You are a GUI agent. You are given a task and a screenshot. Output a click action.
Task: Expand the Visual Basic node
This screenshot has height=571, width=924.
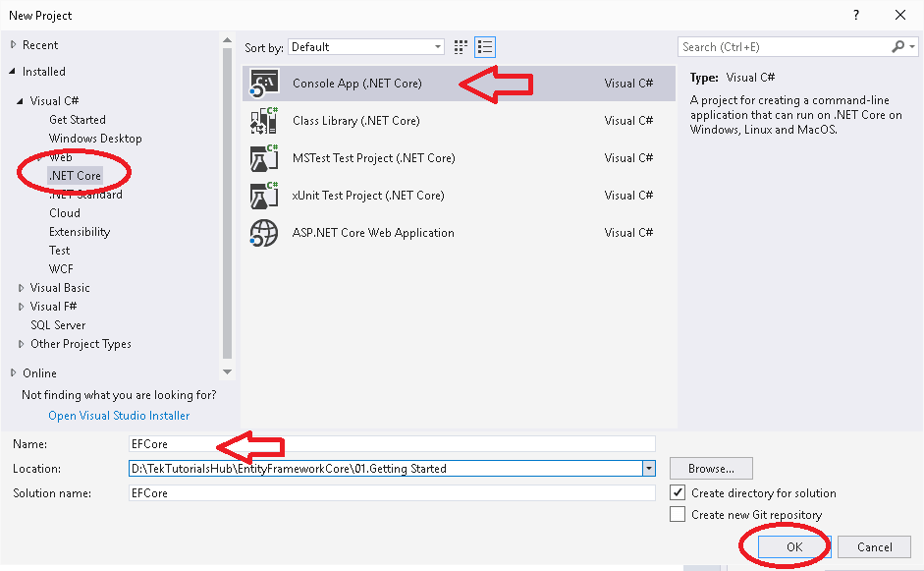point(21,288)
